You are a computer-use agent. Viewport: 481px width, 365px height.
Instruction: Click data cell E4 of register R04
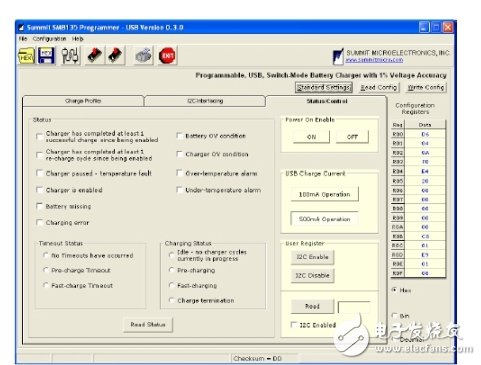(x=425, y=171)
